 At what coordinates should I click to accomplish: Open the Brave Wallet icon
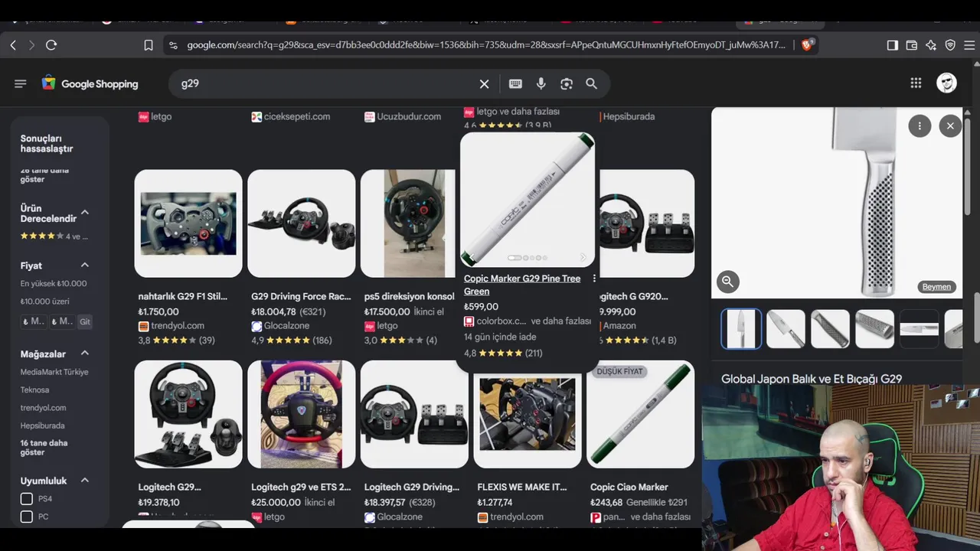tap(912, 45)
